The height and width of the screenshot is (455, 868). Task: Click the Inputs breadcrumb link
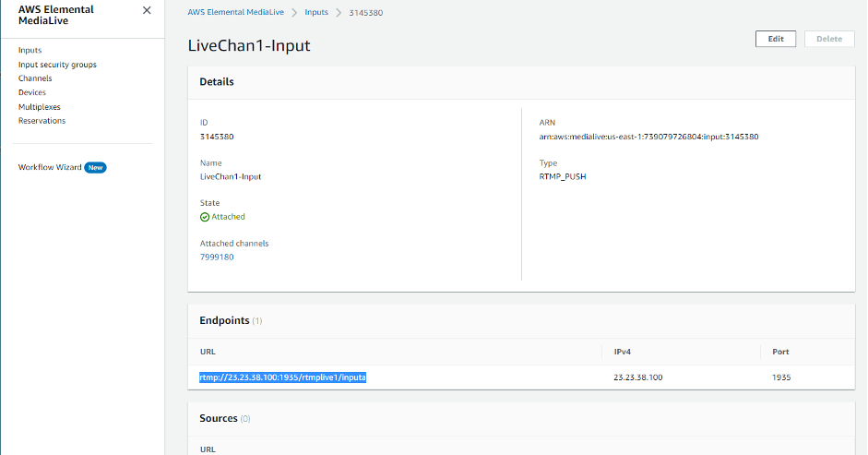[x=316, y=12]
